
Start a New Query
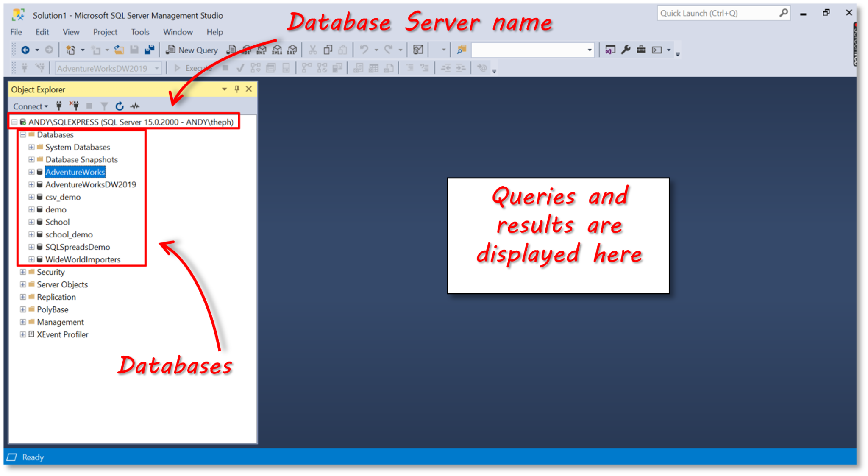coord(192,50)
